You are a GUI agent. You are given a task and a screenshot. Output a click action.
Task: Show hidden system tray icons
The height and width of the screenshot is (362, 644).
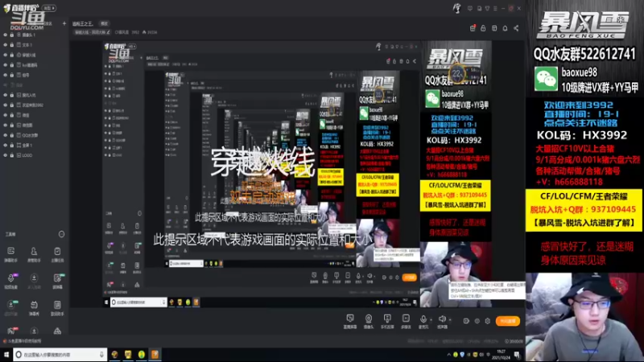448,355
